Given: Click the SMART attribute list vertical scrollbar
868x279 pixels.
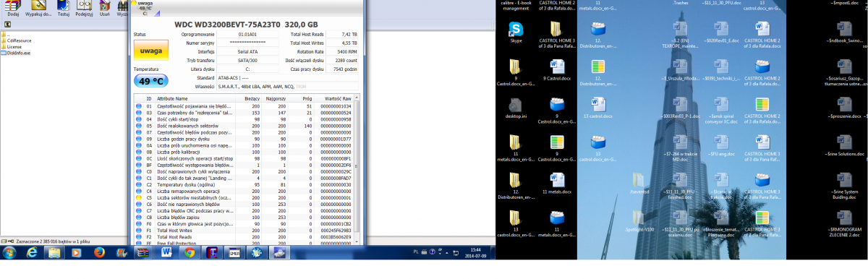Looking at the screenshot, I should (357, 169).
